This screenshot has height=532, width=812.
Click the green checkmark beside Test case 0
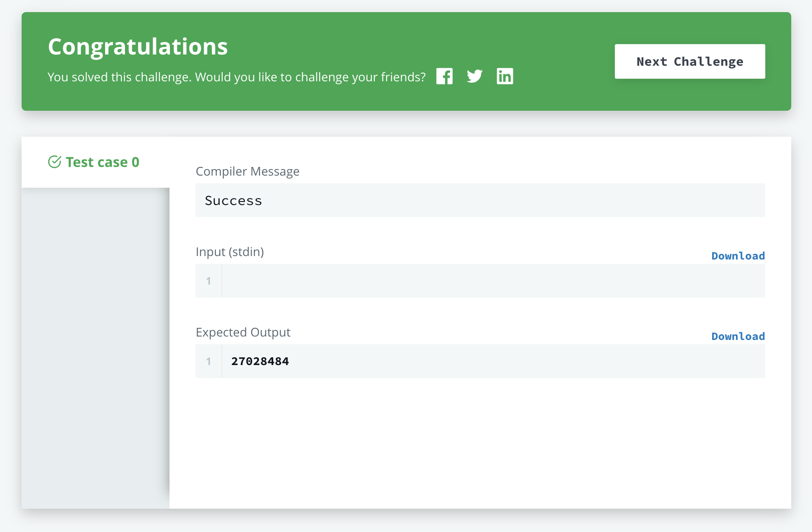pyautogui.click(x=54, y=161)
